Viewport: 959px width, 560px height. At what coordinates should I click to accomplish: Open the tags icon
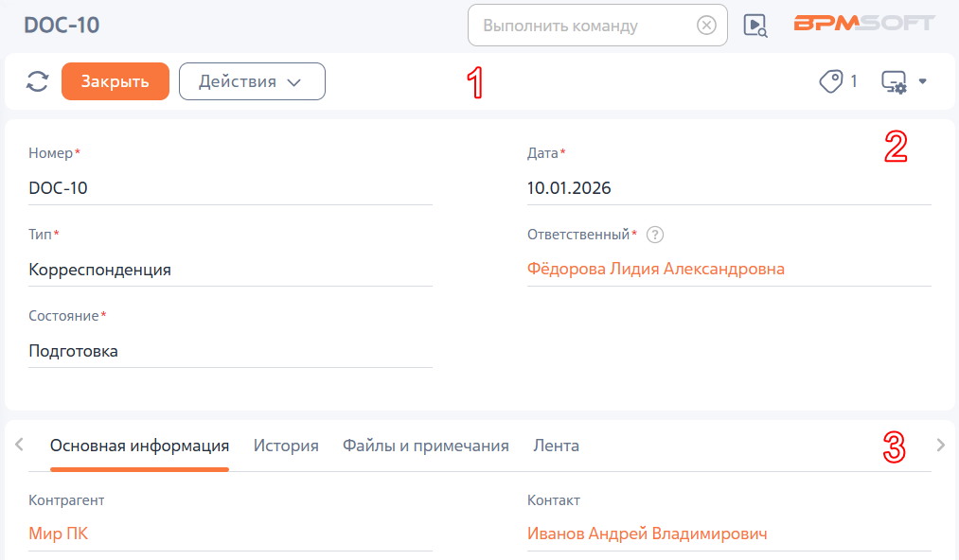830,81
